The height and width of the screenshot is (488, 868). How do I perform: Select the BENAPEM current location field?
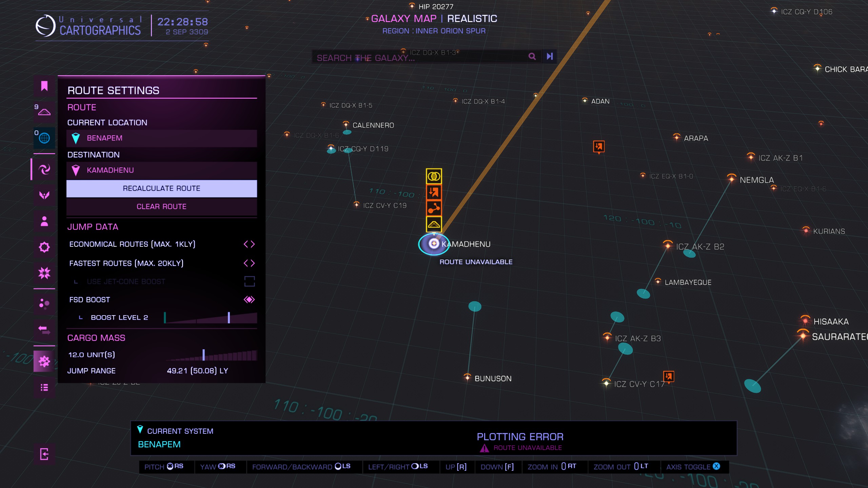pos(161,138)
